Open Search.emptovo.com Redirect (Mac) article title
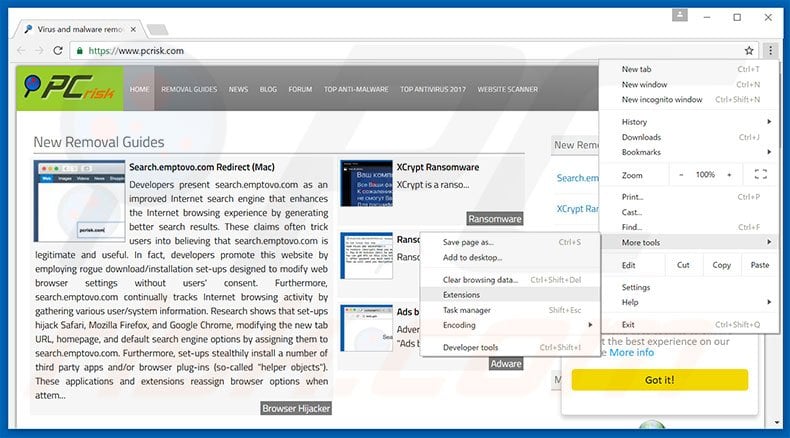This screenshot has width=790, height=438. click(x=202, y=167)
